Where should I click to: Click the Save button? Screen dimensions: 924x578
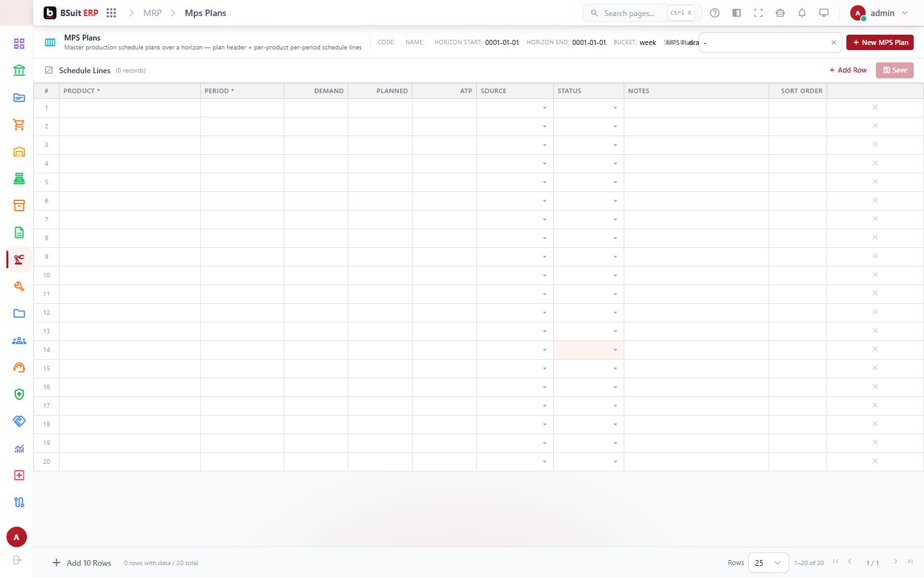point(894,70)
